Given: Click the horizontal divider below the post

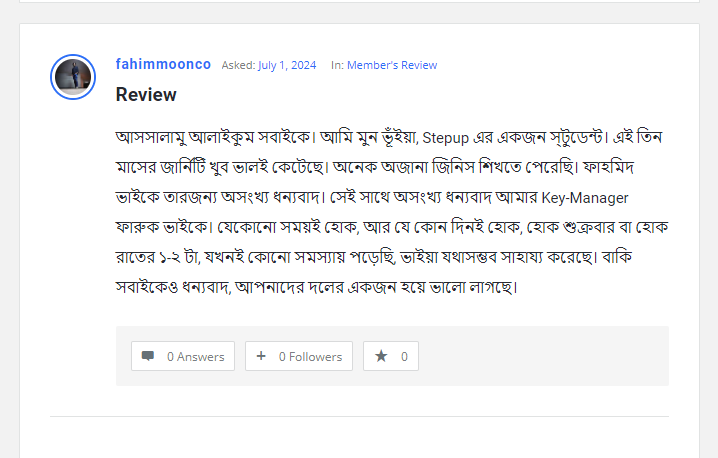Looking at the screenshot, I should click(x=359, y=416).
